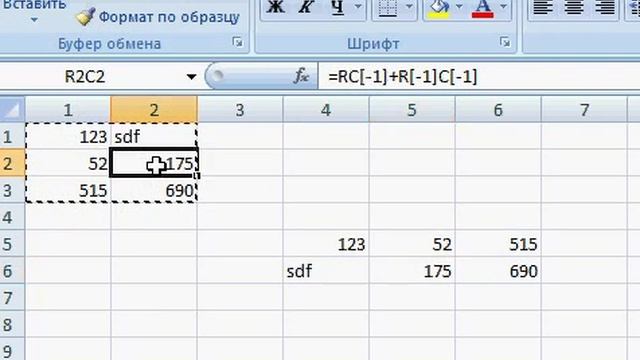Select column header 2

pos(154,110)
